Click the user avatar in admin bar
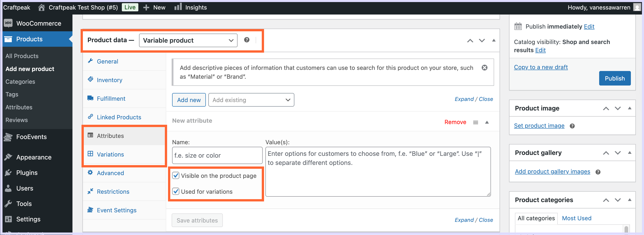Viewport: 644px width, 235px height. tap(637, 7)
